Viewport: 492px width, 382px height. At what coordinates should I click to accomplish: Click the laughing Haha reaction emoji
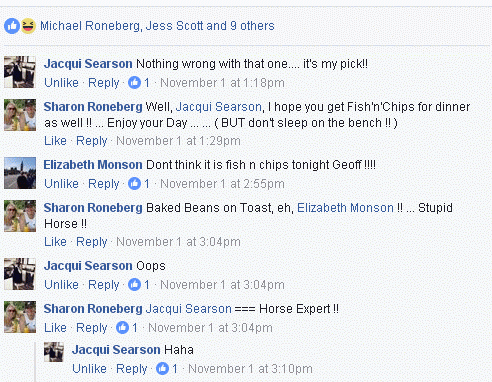click(28, 26)
